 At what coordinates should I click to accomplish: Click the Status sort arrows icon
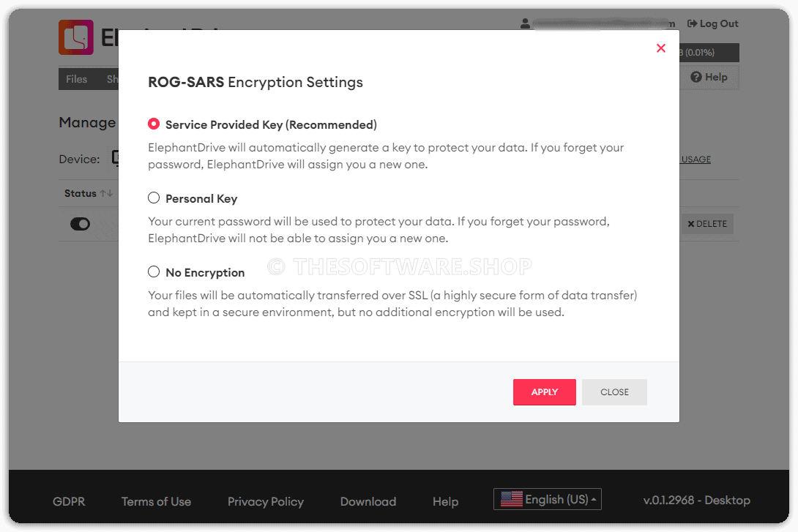[106, 193]
